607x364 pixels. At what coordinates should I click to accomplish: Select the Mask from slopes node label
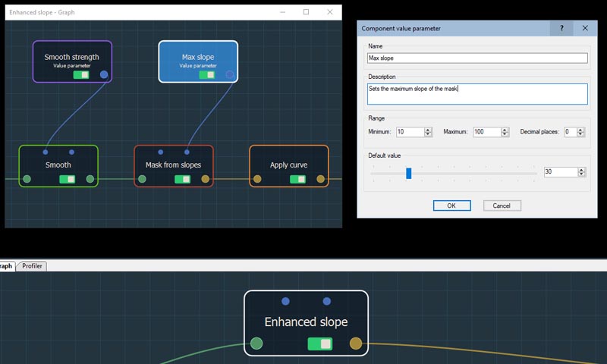(x=174, y=165)
